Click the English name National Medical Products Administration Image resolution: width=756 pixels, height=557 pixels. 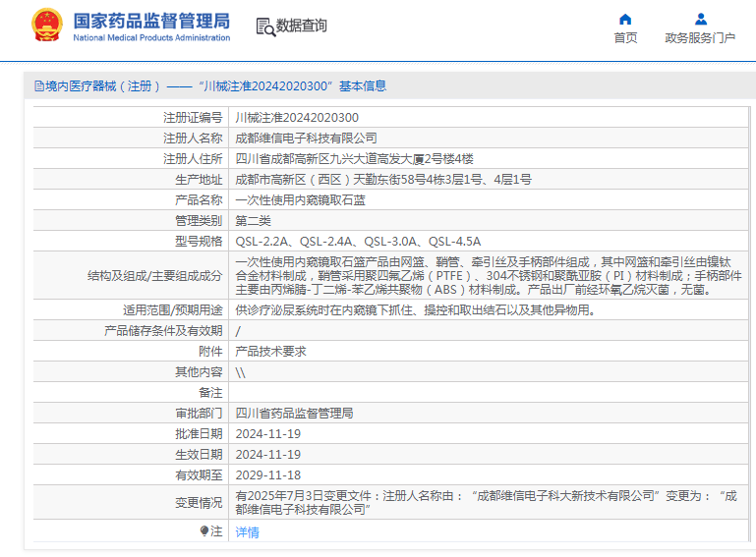point(151,37)
